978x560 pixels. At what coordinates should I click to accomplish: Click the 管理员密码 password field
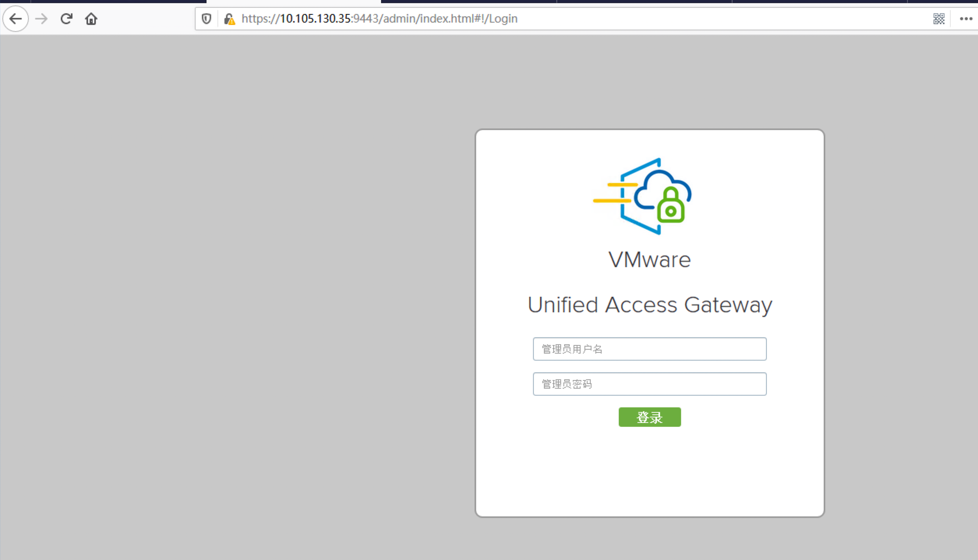[650, 384]
